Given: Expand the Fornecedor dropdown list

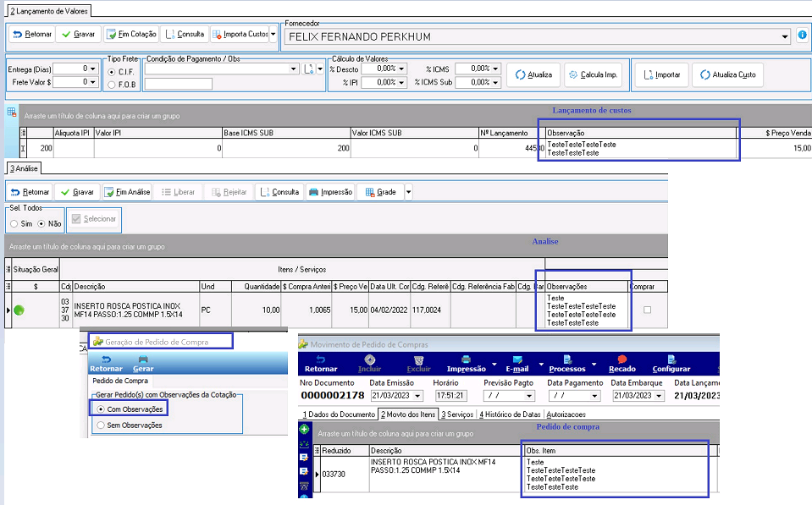Looking at the screenshot, I should pos(785,36).
